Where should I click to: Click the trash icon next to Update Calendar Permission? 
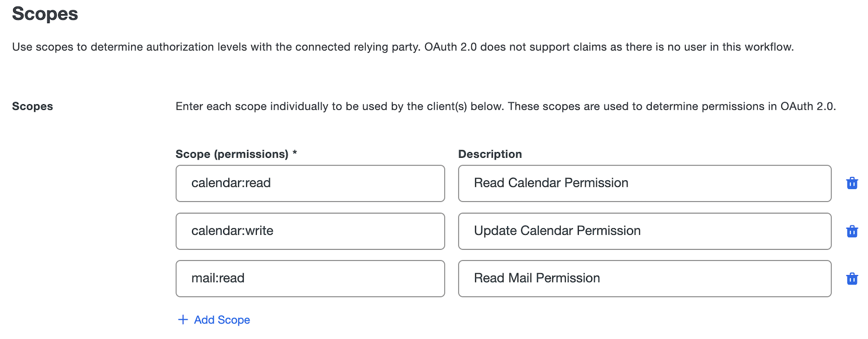pos(852,231)
